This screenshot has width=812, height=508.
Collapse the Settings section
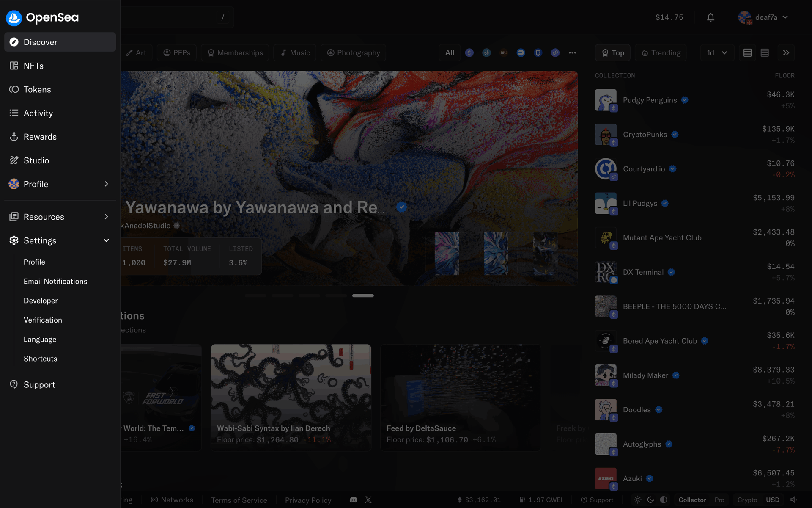60,240
